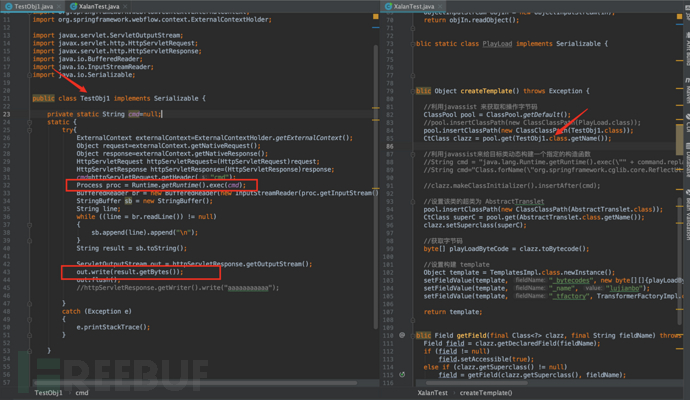Open right editor's yellow inspection indicator
The image size is (690, 400).
(679, 17)
